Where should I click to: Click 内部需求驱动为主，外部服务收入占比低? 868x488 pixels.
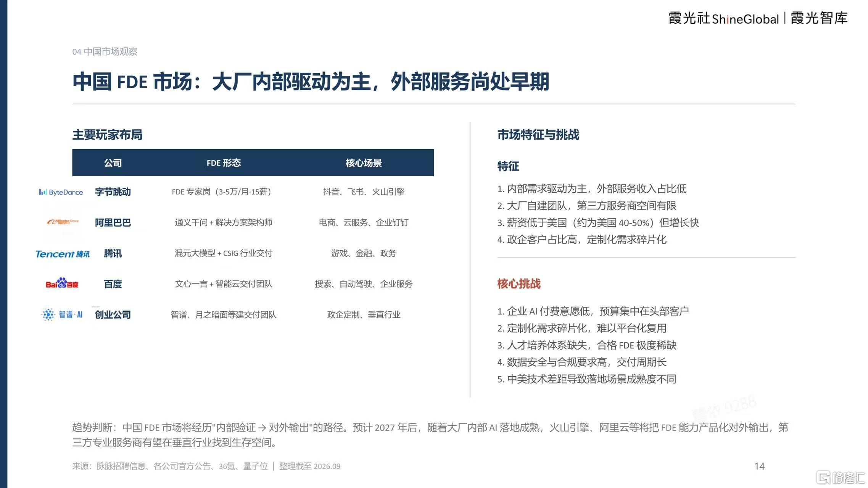tap(592, 188)
